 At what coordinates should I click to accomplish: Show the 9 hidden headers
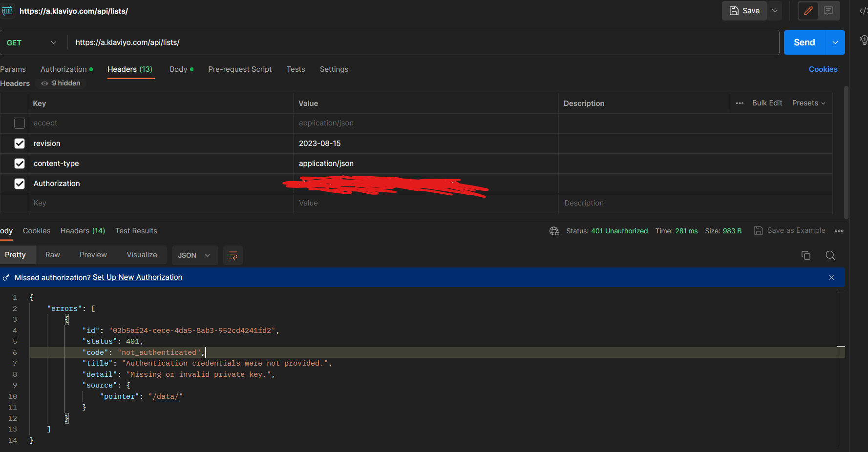(61, 83)
